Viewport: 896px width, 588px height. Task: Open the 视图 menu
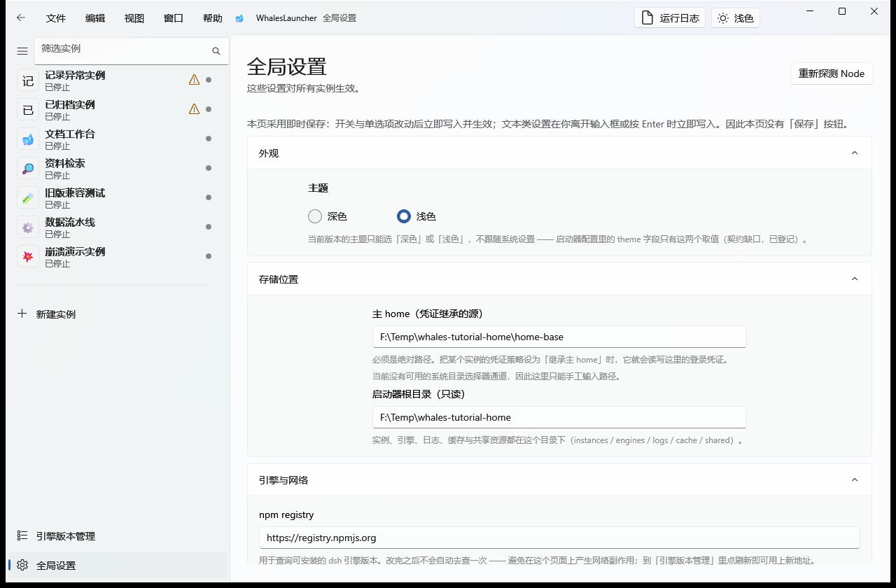[x=134, y=18]
